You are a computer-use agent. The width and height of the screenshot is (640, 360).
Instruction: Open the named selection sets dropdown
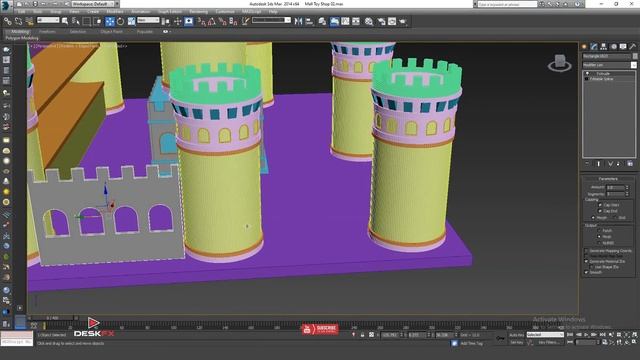point(271,20)
